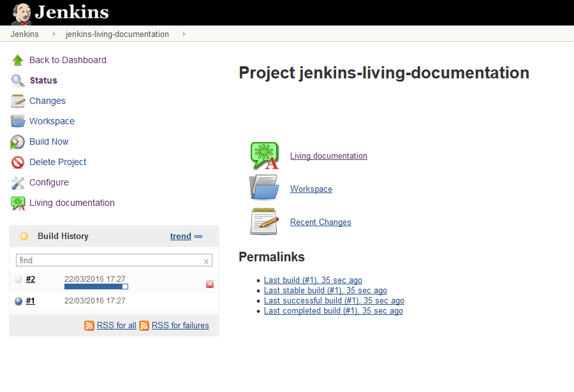Click the RSS for all feed icon
The height and width of the screenshot is (392, 574).
[x=89, y=326]
